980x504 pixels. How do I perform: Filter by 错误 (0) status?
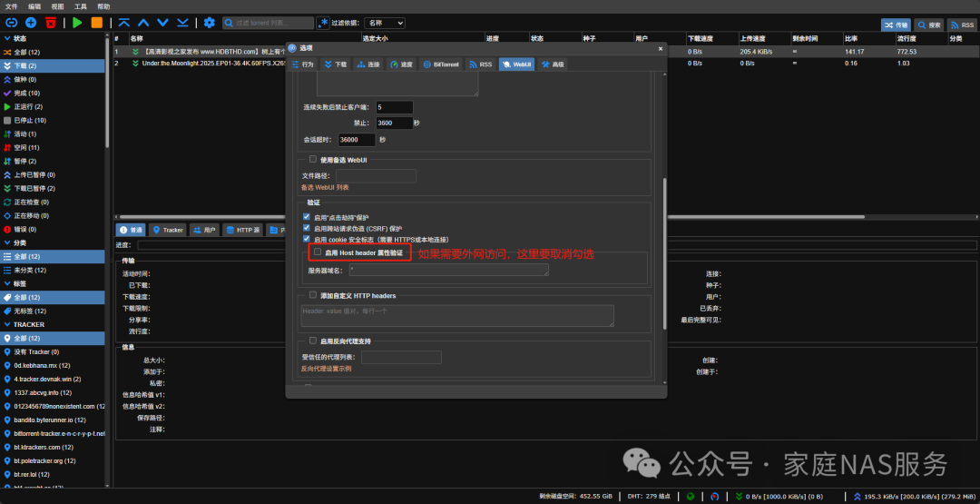point(52,229)
